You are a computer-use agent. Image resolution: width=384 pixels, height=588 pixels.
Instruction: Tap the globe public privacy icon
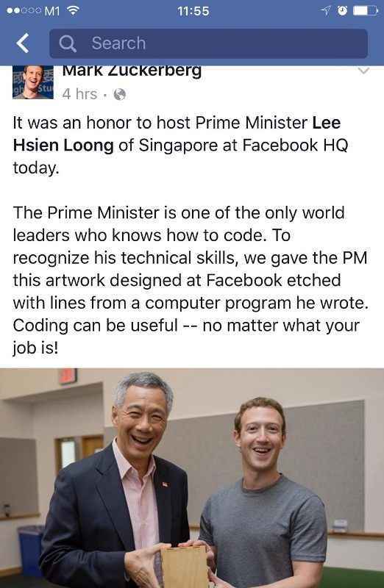tap(119, 94)
